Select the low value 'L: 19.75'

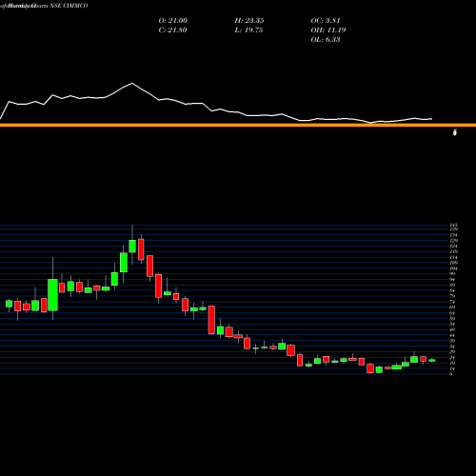click(x=248, y=30)
